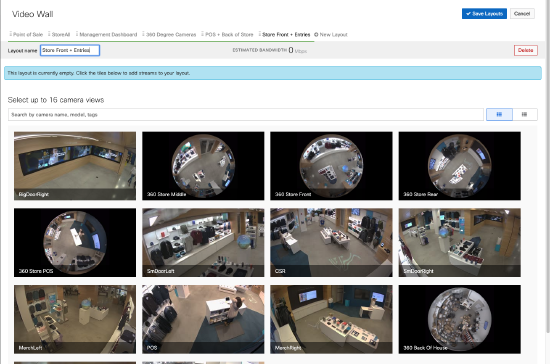550x364 pixels.
Task: Open the StoreAll layout tab
Action: click(59, 34)
